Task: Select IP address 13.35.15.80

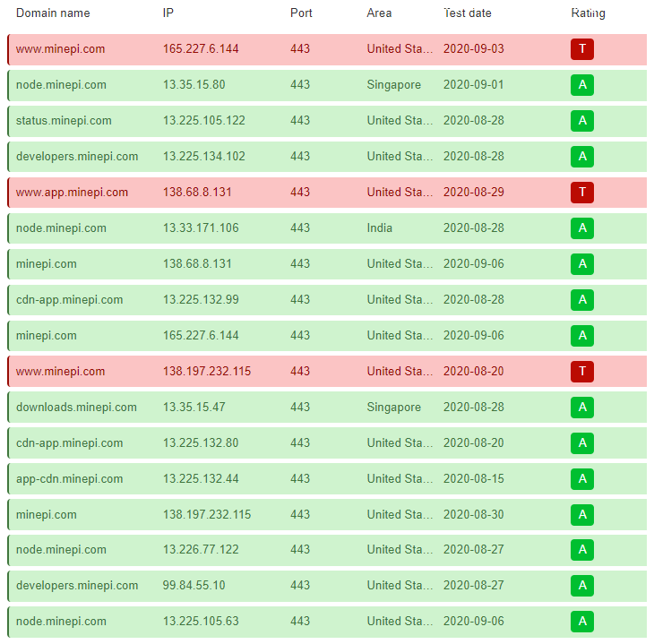Action: 194,85
